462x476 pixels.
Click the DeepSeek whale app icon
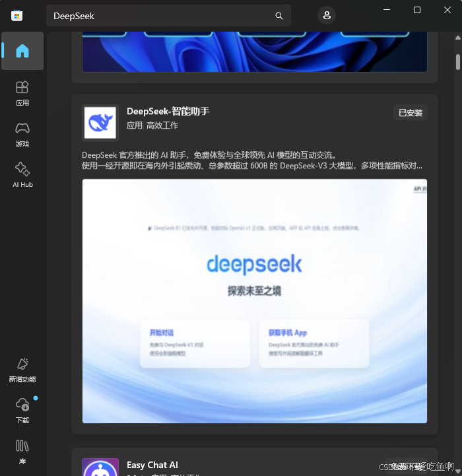coord(100,123)
